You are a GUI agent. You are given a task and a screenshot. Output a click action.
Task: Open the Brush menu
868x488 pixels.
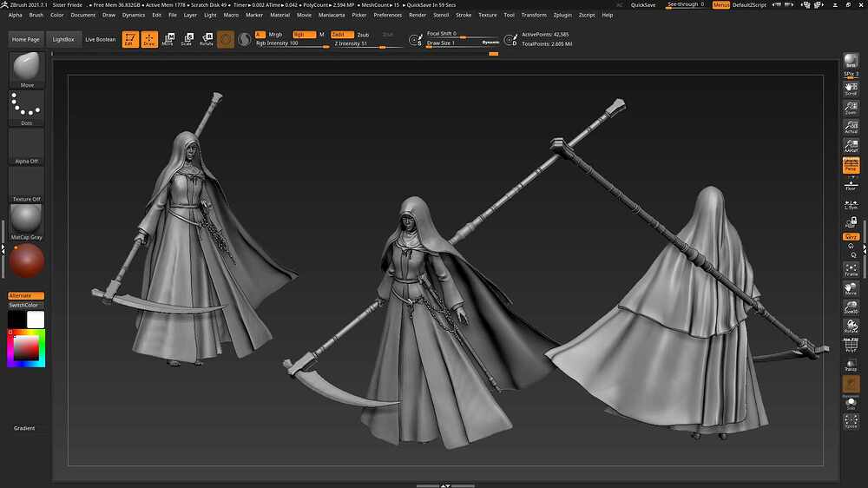(36, 15)
